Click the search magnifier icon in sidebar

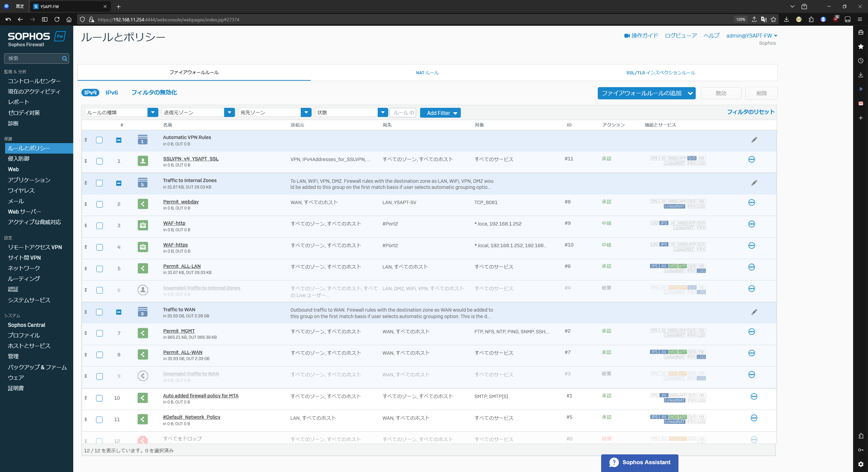click(x=64, y=59)
